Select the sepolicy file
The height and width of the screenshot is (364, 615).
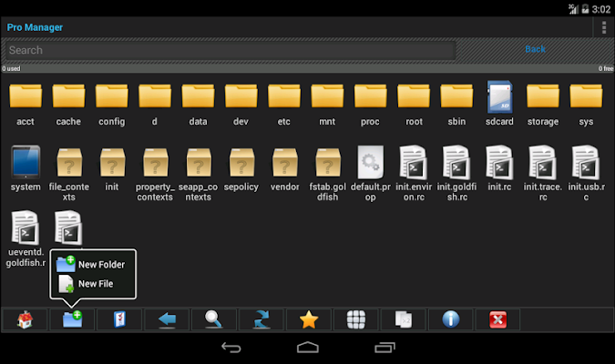point(241,169)
